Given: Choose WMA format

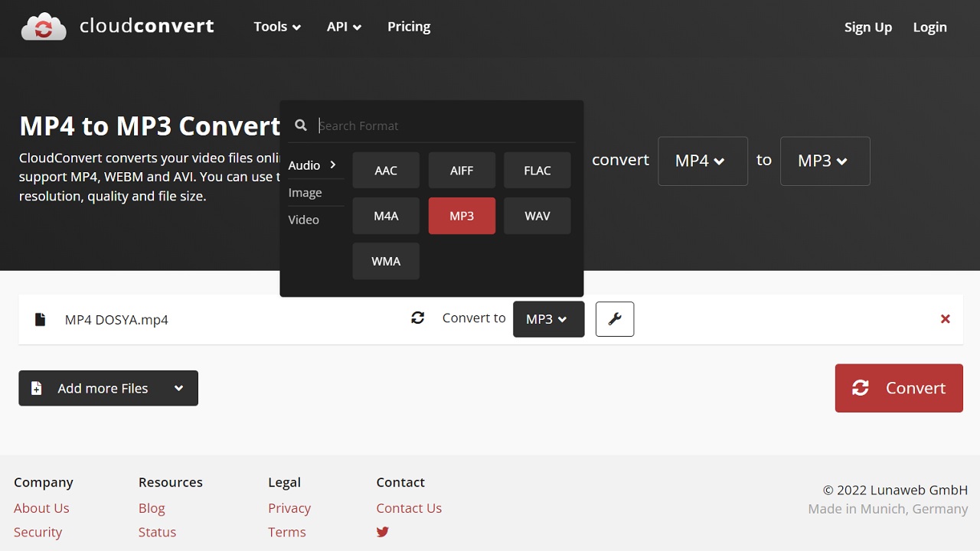Looking at the screenshot, I should pos(386,261).
